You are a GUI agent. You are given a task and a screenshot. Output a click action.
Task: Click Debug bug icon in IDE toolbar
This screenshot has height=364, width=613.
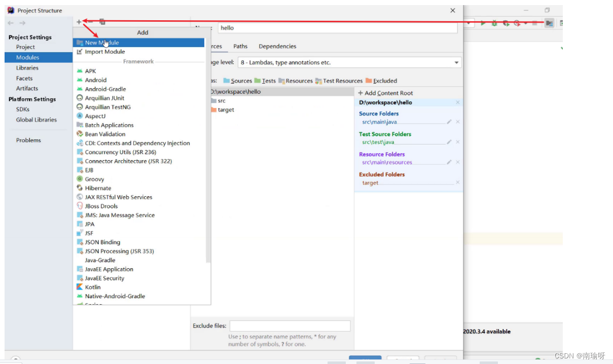[494, 23]
